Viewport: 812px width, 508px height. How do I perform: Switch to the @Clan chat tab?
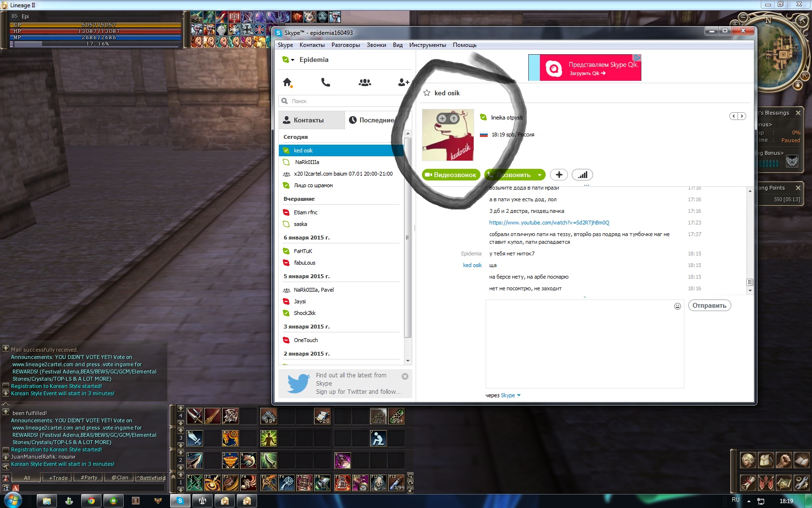point(120,478)
